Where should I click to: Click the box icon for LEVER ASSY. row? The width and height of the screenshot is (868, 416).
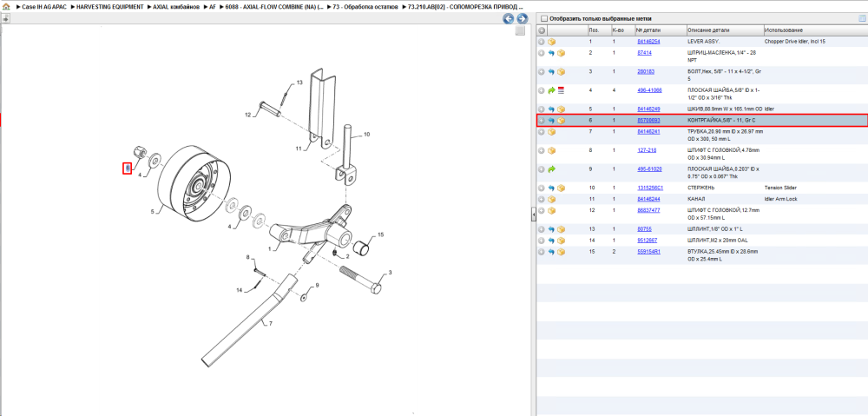click(551, 42)
